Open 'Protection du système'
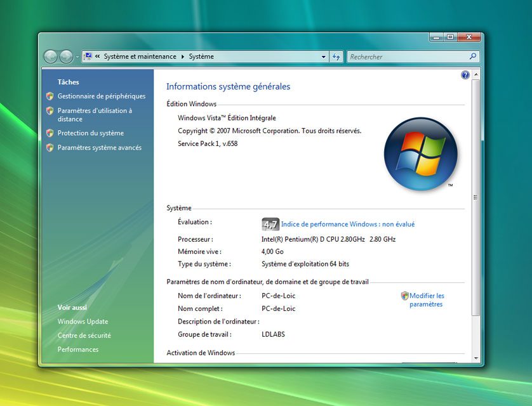 [91, 133]
